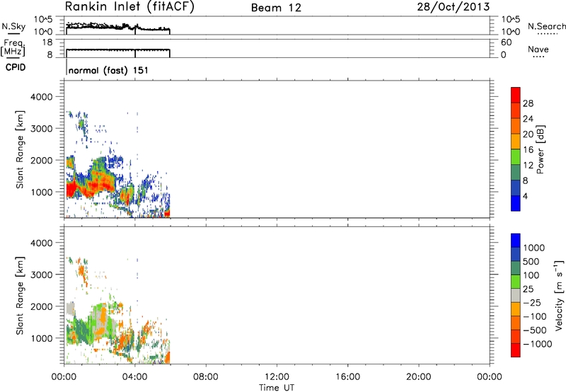Click the Nave legend label
566x392 pixels.
pos(538,49)
